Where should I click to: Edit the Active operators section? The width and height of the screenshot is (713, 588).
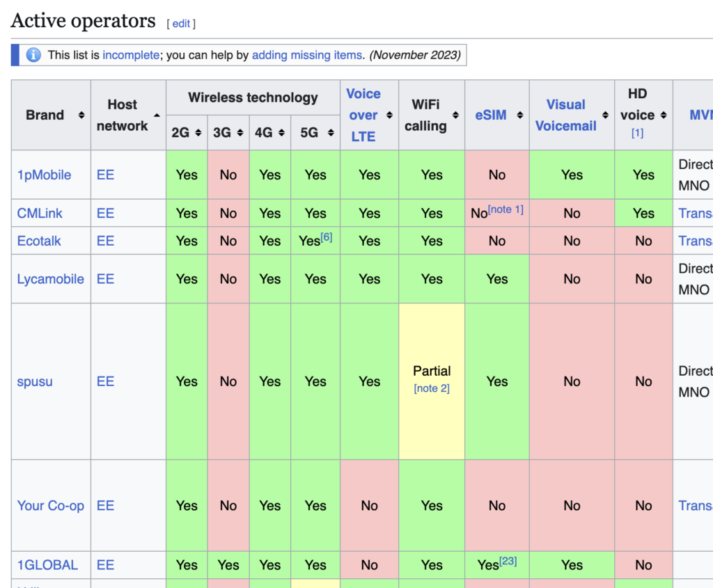pos(181,24)
